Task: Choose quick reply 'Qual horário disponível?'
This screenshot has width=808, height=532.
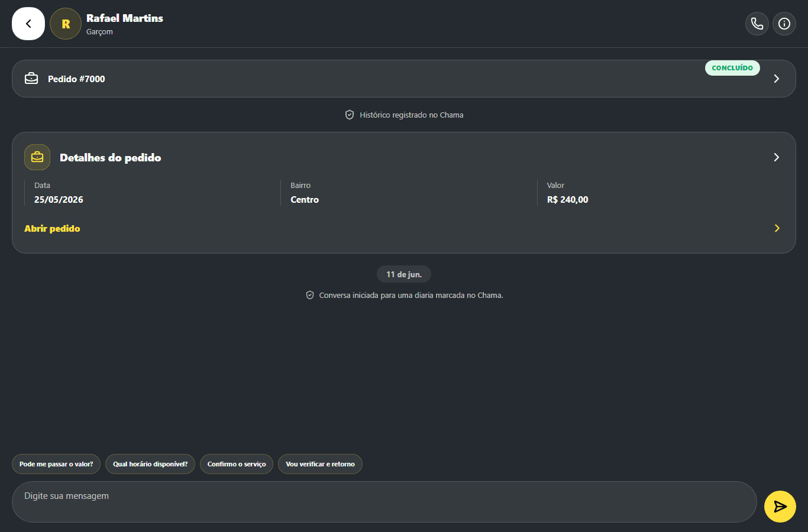Action: [x=150, y=464]
